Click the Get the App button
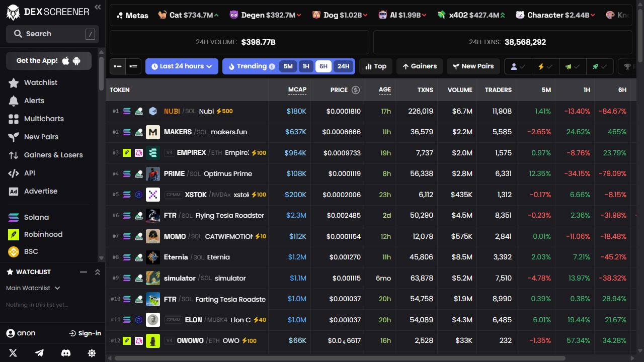The height and width of the screenshot is (362, 644). [x=49, y=61]
